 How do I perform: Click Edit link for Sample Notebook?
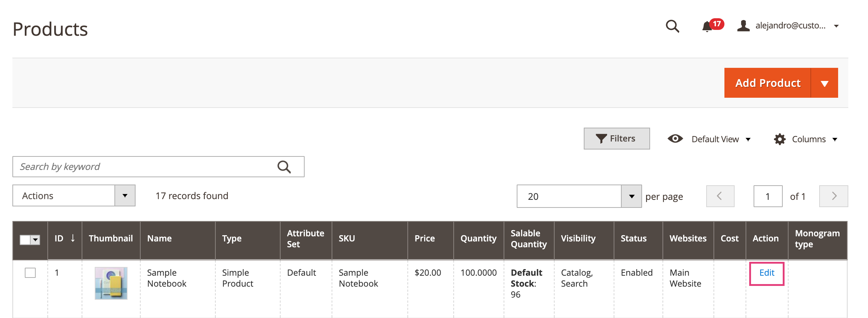(767, 273)
